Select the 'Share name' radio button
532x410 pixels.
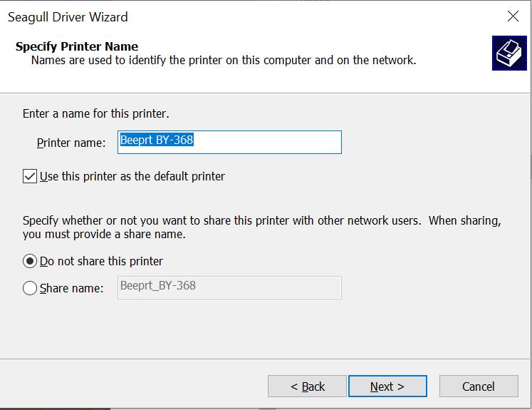(x=30, y=288)
